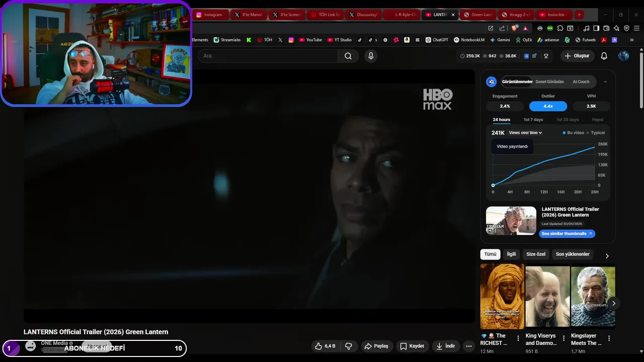Select the 1st 7 days range
This screenshot has width=644, height=362.
click(x=533, y=120)
